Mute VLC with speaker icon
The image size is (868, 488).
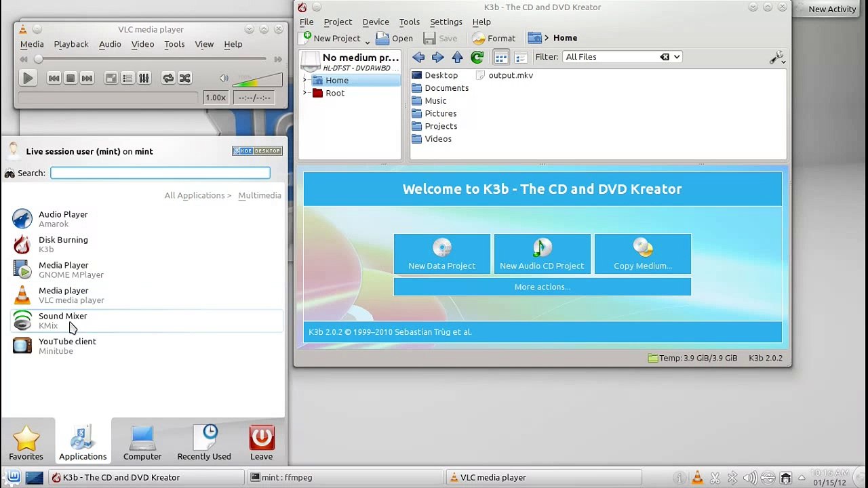click(x=224, y=79)
